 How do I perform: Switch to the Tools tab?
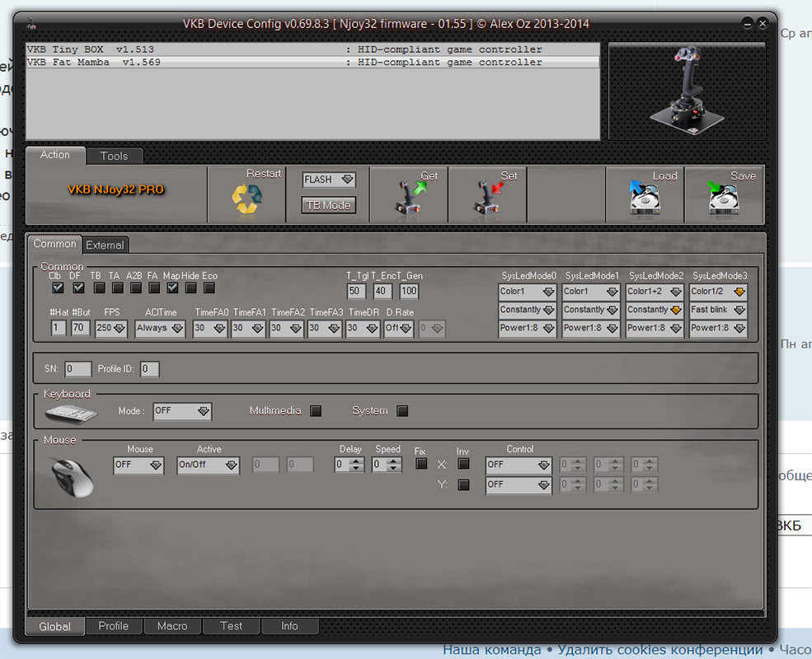coord(114,156)
